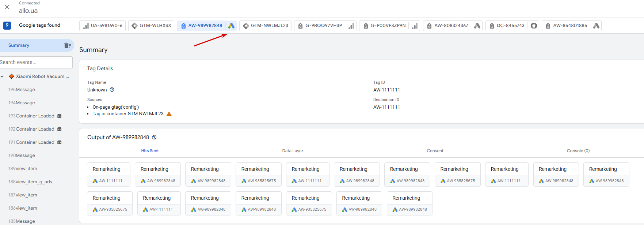The height and width of the screenshot is (225, 644).
Task: Open the Consent tab
Action: click(x=435, y=151)
